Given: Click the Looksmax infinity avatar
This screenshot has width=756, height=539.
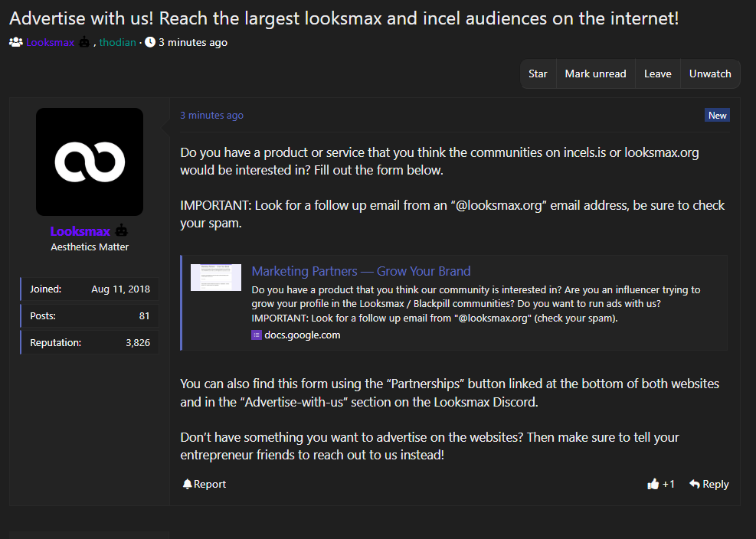Looking at the screenshot, I should (90, 162).
